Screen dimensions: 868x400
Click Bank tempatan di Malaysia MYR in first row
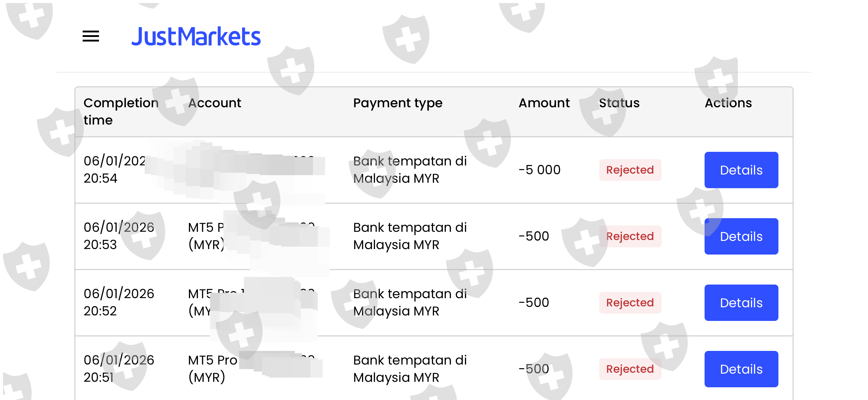point(410,170)
